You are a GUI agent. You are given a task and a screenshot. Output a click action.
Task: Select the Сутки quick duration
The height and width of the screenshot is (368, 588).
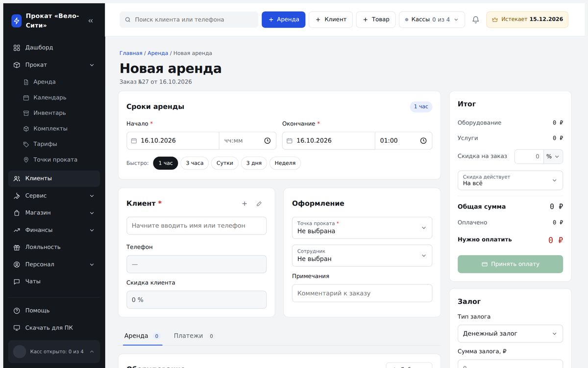coord(225,163)
